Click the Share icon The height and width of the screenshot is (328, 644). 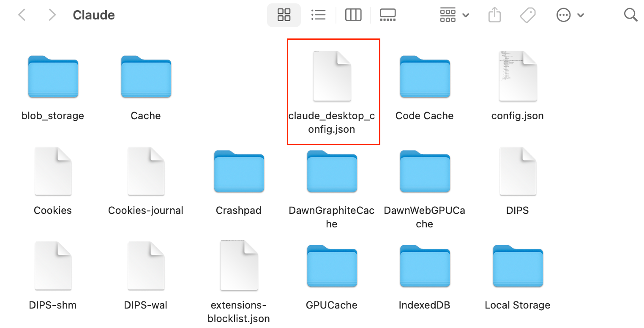[494, 15]
